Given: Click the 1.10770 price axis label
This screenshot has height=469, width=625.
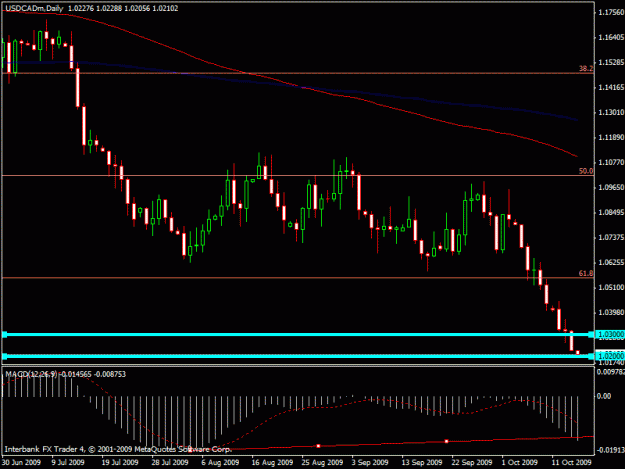Looking at the screenshot, I should pos(611,162).
